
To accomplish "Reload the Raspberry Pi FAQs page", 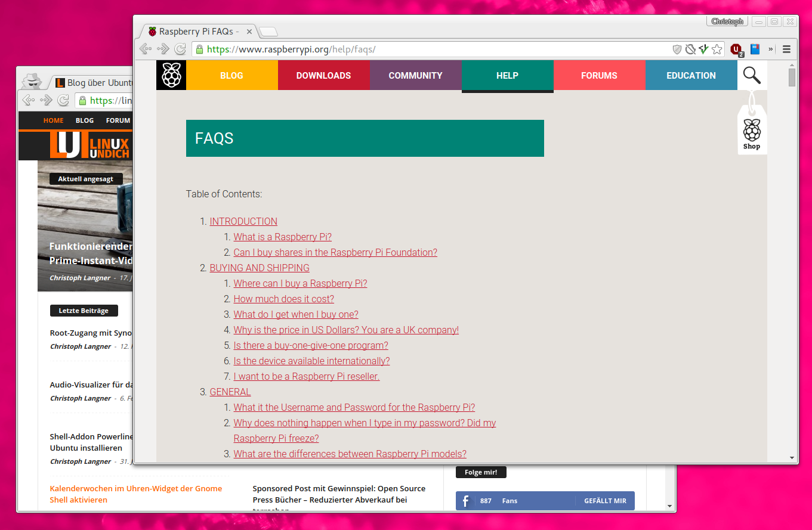I will [180, 49].
